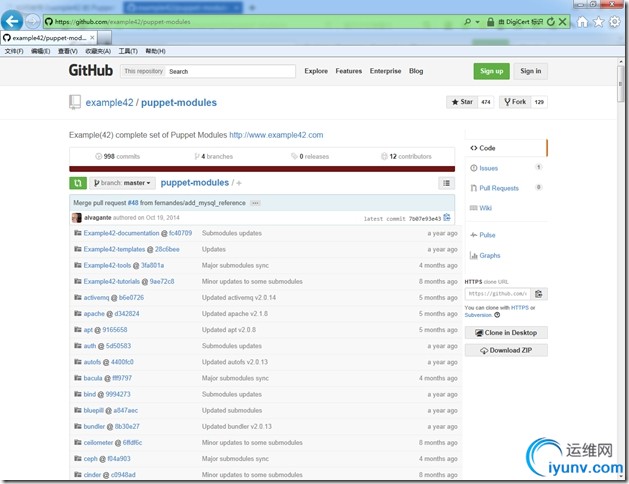Image resolution: width=629 pixels, height=484 pixels.
Task: Stop loading with the X icon
Action: click(x=562, y=22)
